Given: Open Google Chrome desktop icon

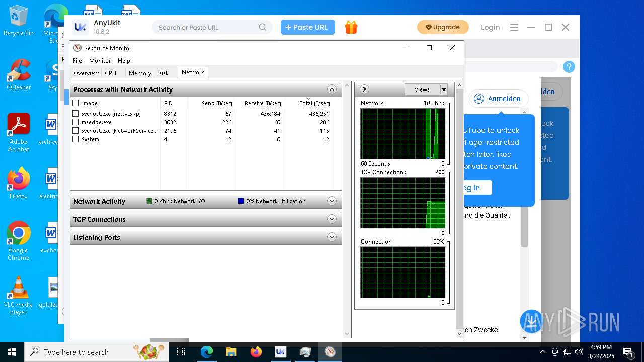Looking at the screenshot, I should pyautogui.click(x=19, y=241).
